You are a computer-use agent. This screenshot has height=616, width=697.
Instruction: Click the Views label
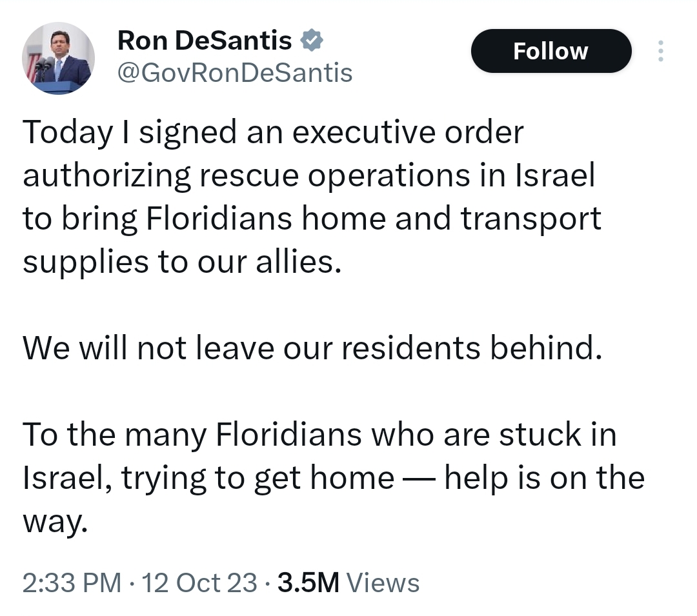[383, 582]
